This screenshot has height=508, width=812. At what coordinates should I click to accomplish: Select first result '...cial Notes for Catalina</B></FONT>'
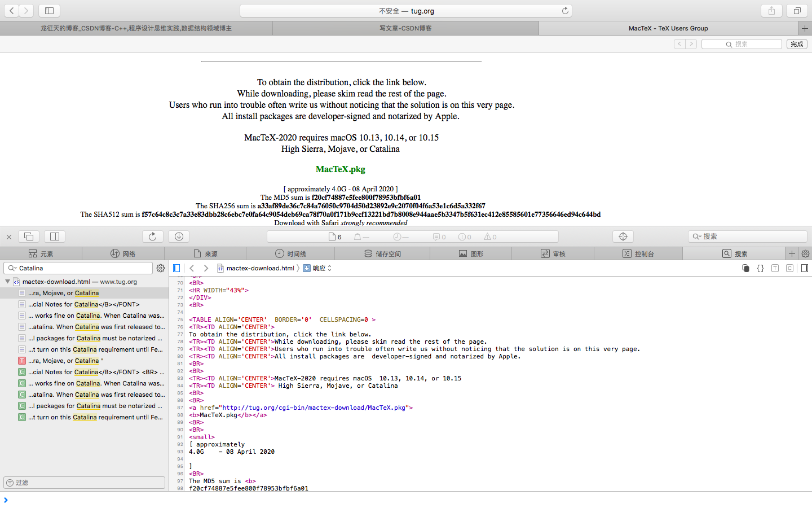[85, 304]
